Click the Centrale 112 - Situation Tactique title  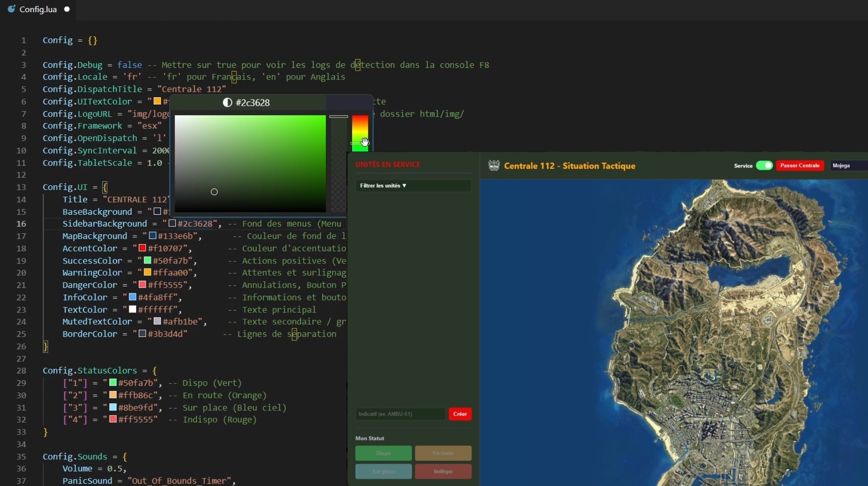point(570,166)
